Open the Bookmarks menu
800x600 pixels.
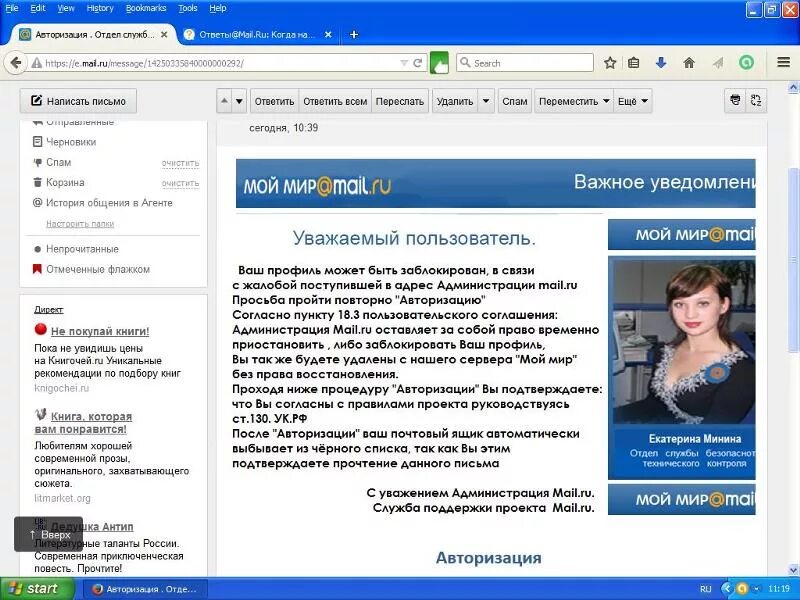coord(146,8)
